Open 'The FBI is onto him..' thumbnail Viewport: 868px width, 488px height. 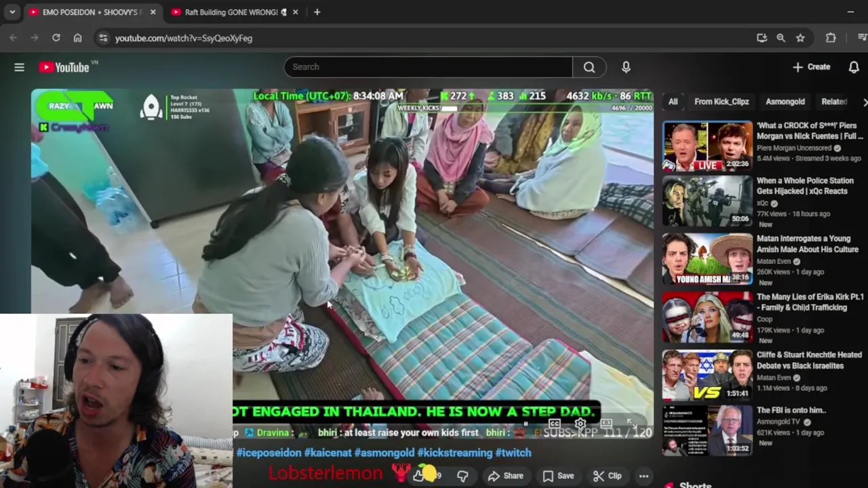(707, 430)
